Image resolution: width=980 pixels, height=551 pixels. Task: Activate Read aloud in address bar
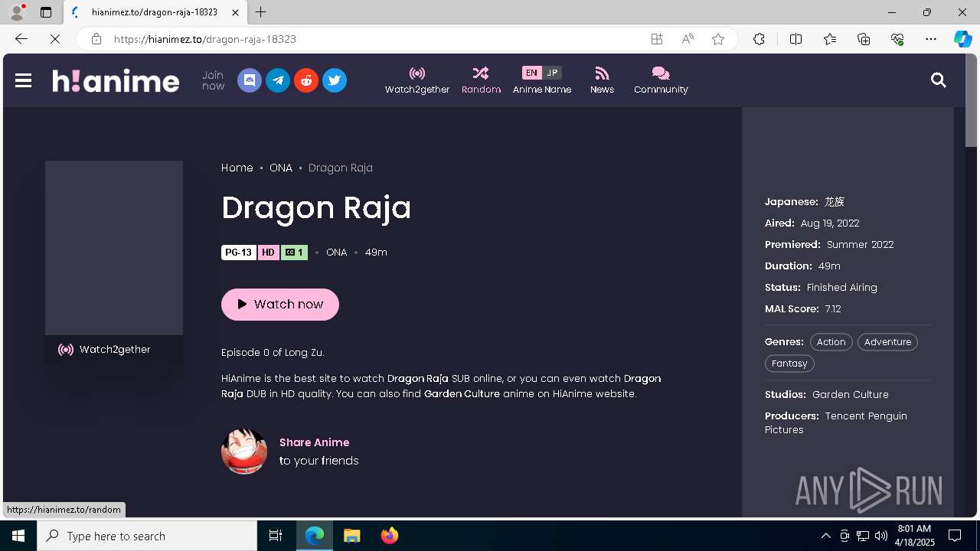688,39
